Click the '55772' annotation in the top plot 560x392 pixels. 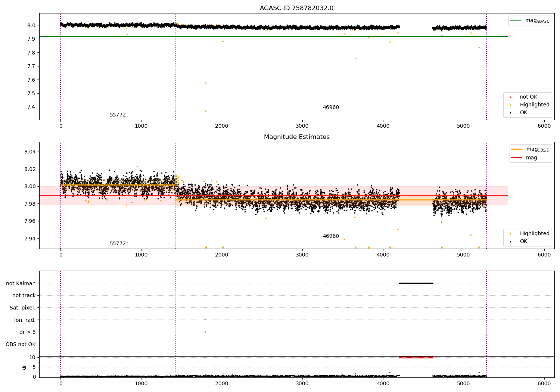tap(118, 115)
